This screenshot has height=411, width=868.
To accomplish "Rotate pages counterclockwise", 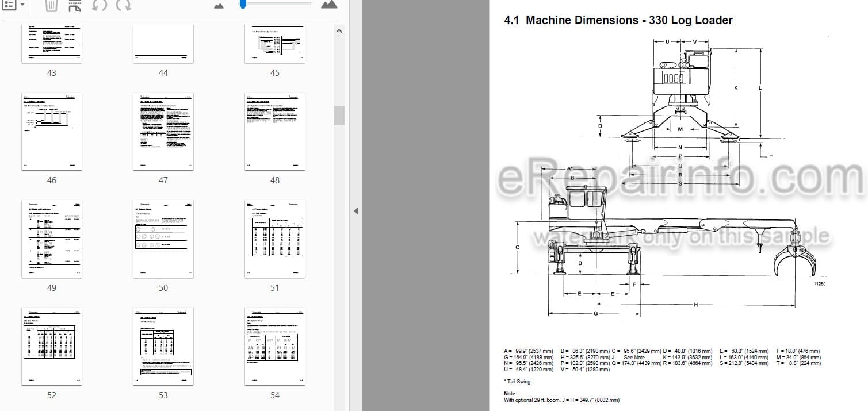I will click(x=99, y=6).
